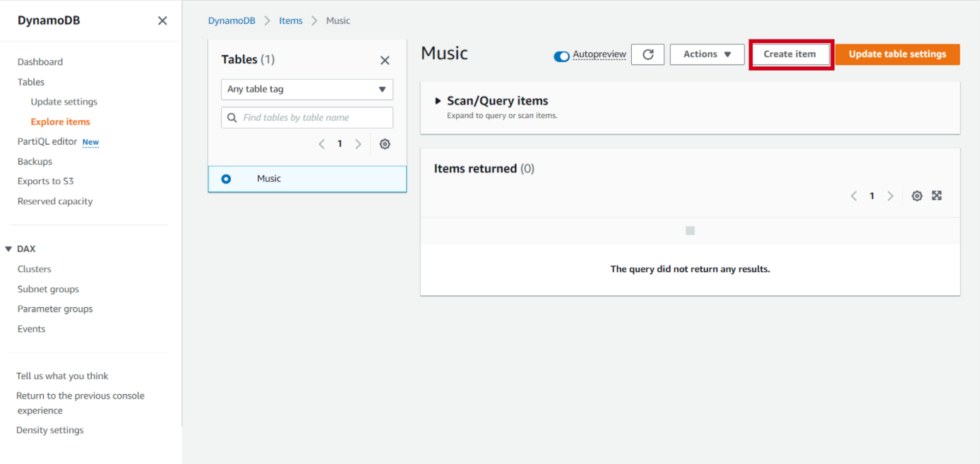Screen dimensions: 980x464
Task: Click the New badge beside PartiQL editor
Action: [91, 142]
